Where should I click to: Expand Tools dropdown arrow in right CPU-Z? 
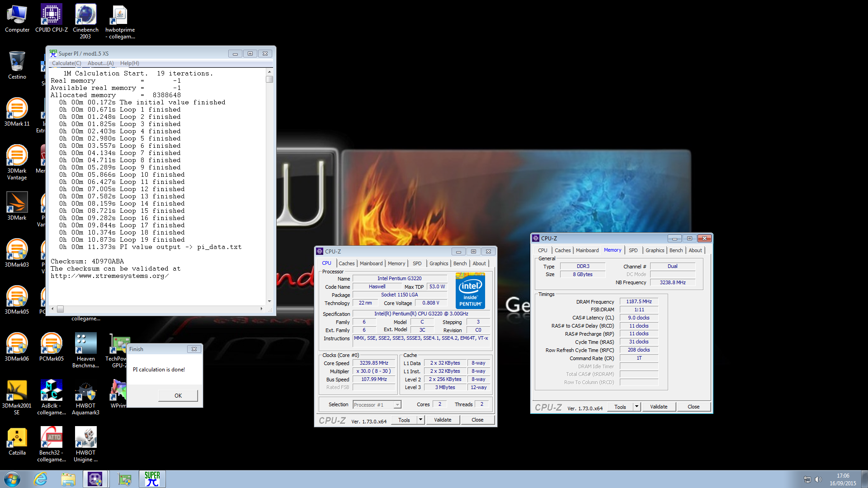(637, 407)
